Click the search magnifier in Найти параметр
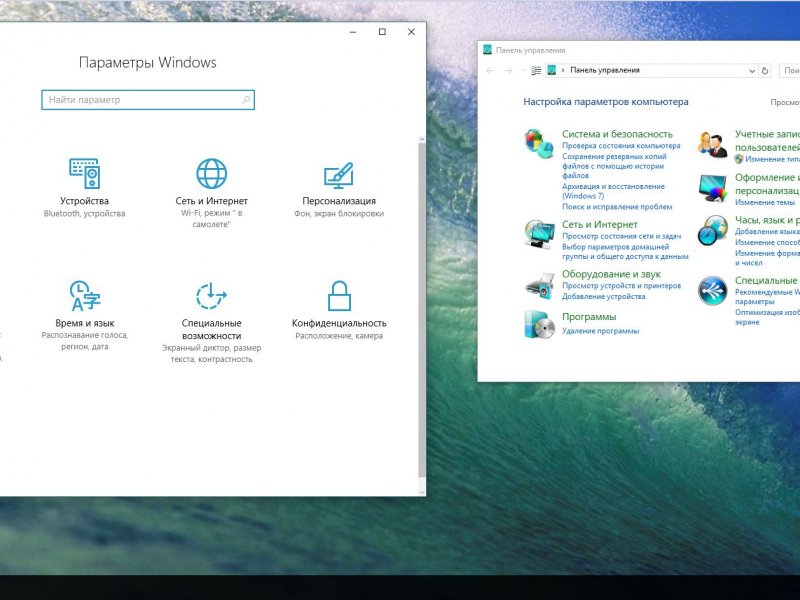This screenshot has height=600, width=800. pyautogui.click(x=246, y=99)
